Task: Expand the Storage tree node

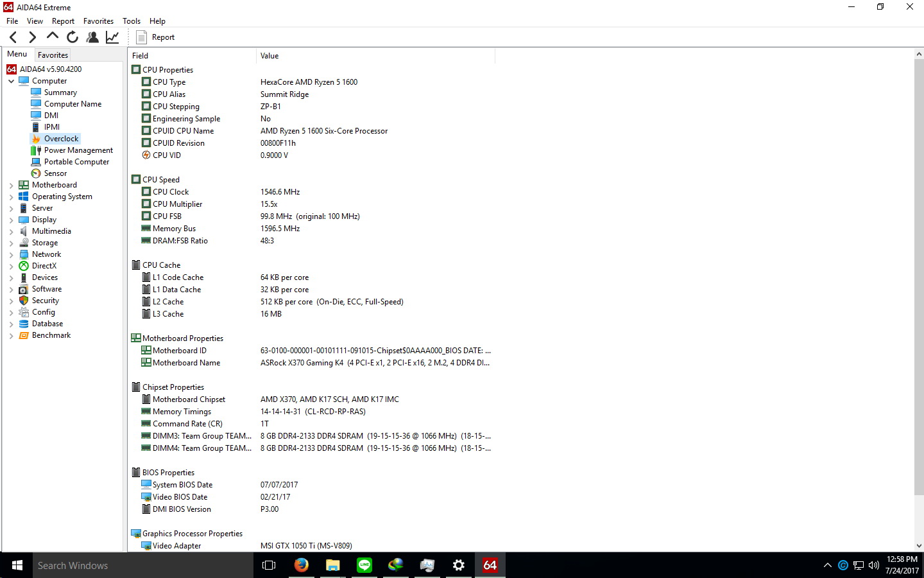Action: pos(11,243)
